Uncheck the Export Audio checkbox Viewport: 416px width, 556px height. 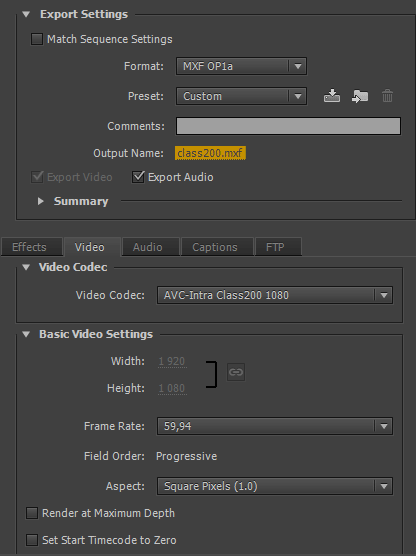[138, 177]
